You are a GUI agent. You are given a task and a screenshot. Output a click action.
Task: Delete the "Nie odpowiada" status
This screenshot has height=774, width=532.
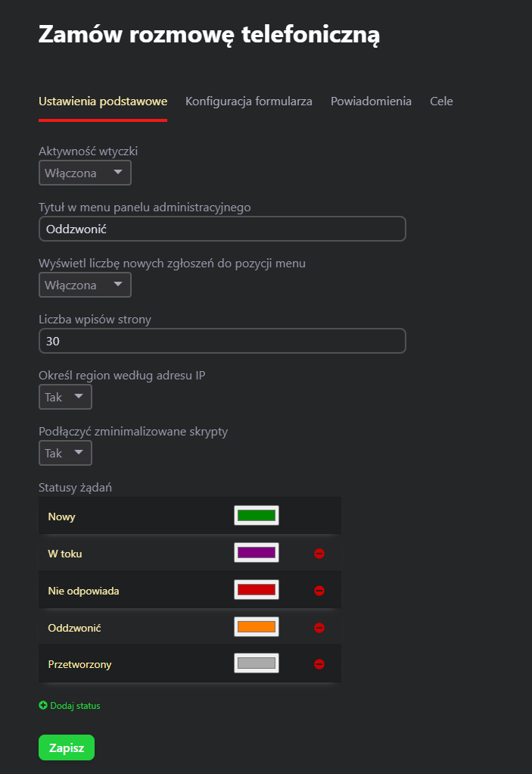click(x=319, y=591)
